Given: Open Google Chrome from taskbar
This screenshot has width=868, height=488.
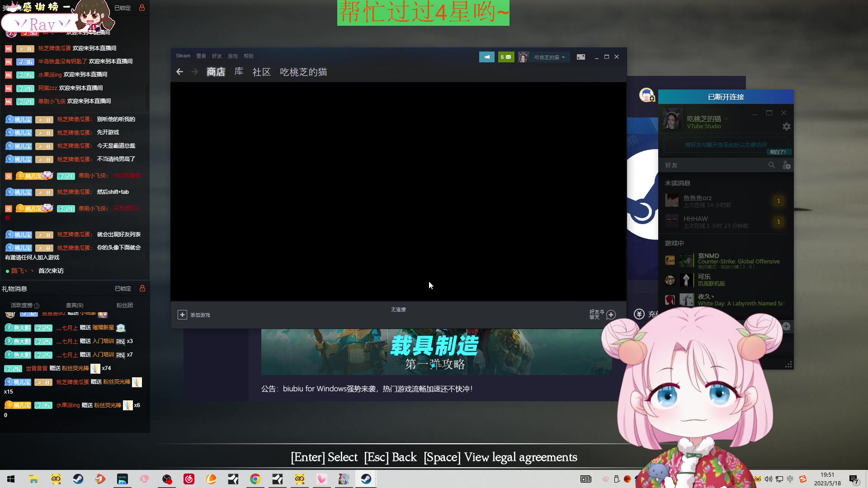Looking at the screenshot, I should tap(255, 479).
